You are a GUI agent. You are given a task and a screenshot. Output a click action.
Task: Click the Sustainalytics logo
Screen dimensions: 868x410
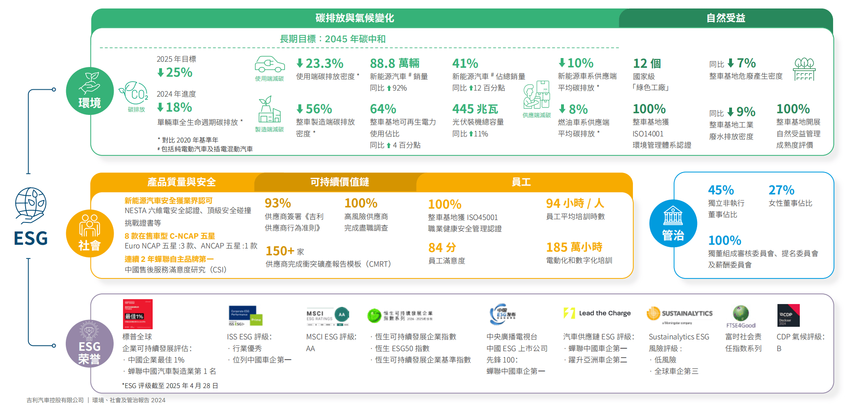pos(679,315)
